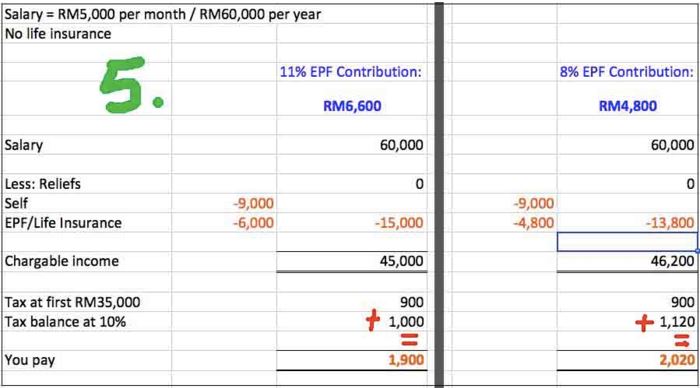Click the You pay total 2,020
Screen dimensions: 700x388
click(677, 360)
